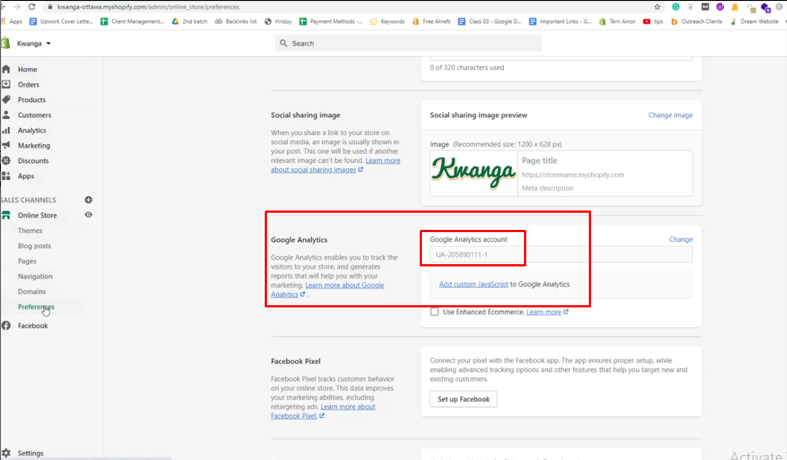This screenshot has height=460, width=787.
Task: Enable Use Enhanced Ecommerce checkbox
Action: tap(435, 312)
